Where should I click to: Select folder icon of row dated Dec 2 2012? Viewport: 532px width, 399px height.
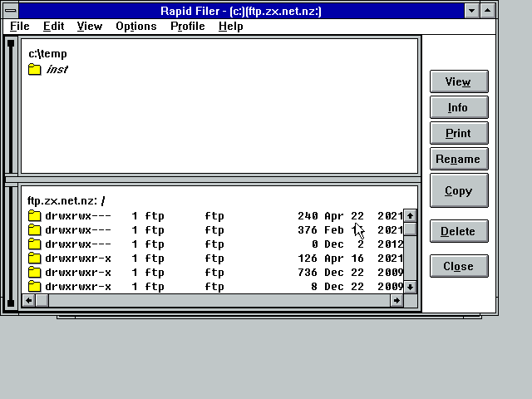pyautogui.click(x=34, y=244)
